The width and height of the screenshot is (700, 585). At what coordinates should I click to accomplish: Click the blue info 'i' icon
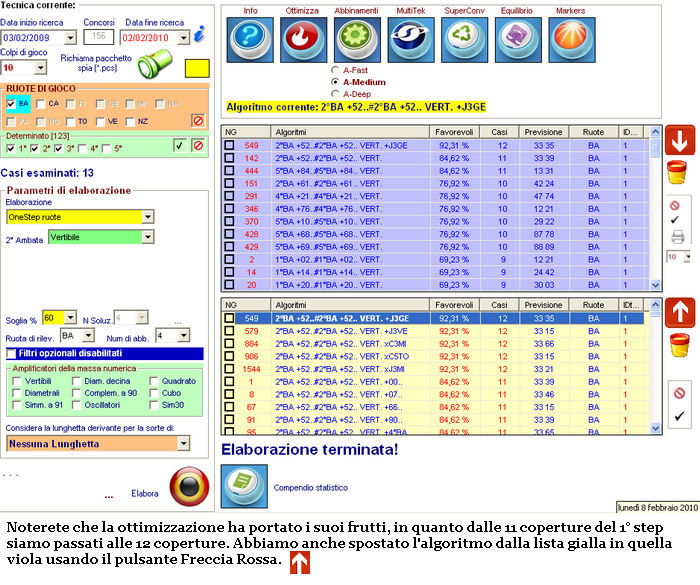tap(200, 34)
